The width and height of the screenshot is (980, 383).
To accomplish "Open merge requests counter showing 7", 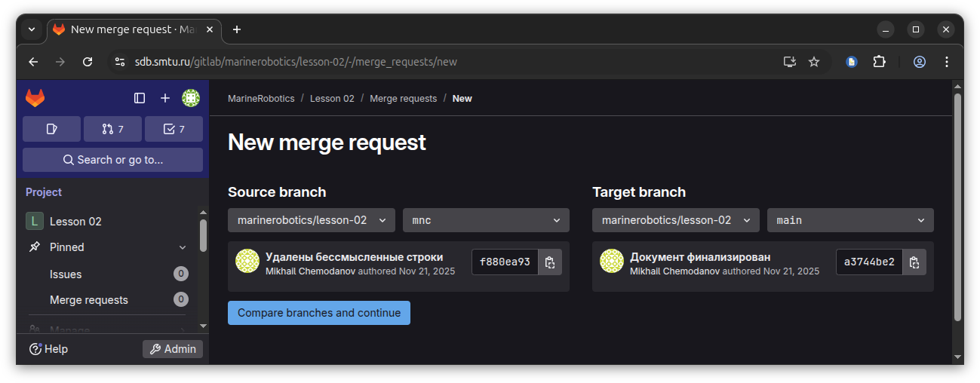I will pyautogui.click(x=112, y=129).
